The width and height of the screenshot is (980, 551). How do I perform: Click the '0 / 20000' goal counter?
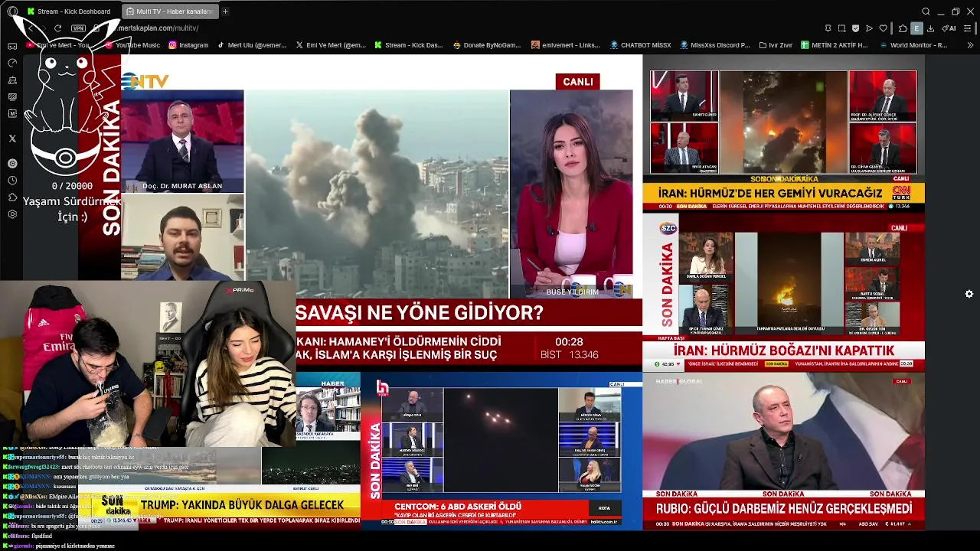(72, 186)
